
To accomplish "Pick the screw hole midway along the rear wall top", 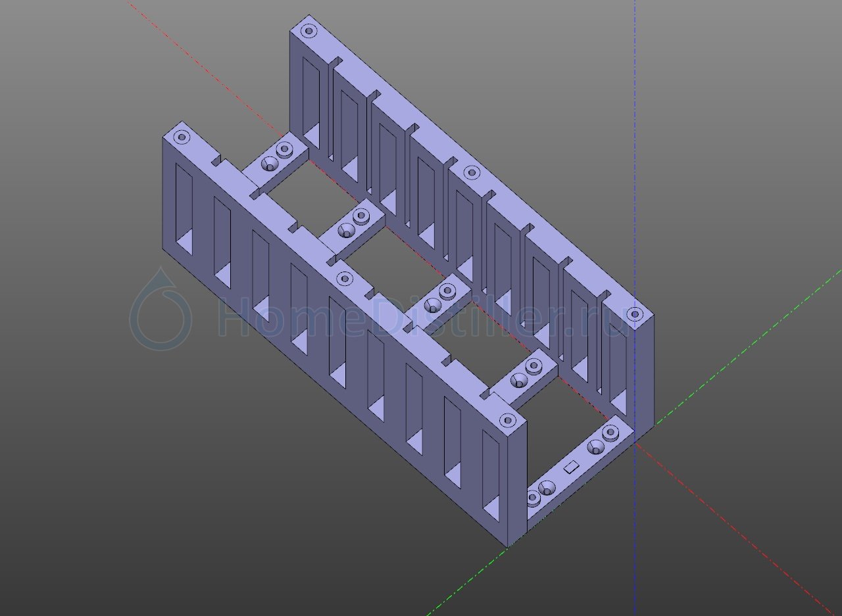I will 471,173.
